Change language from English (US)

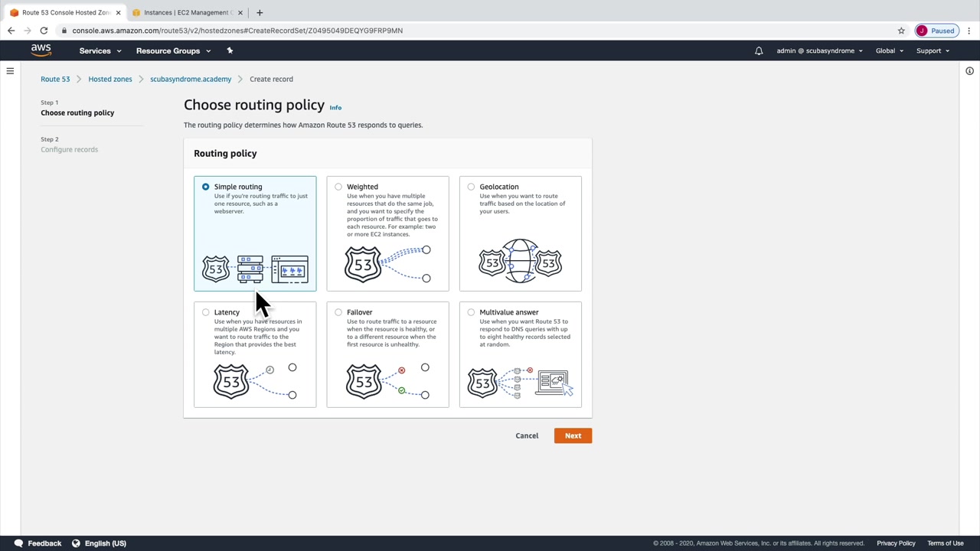pyautogui.click(x=106, y=543)
